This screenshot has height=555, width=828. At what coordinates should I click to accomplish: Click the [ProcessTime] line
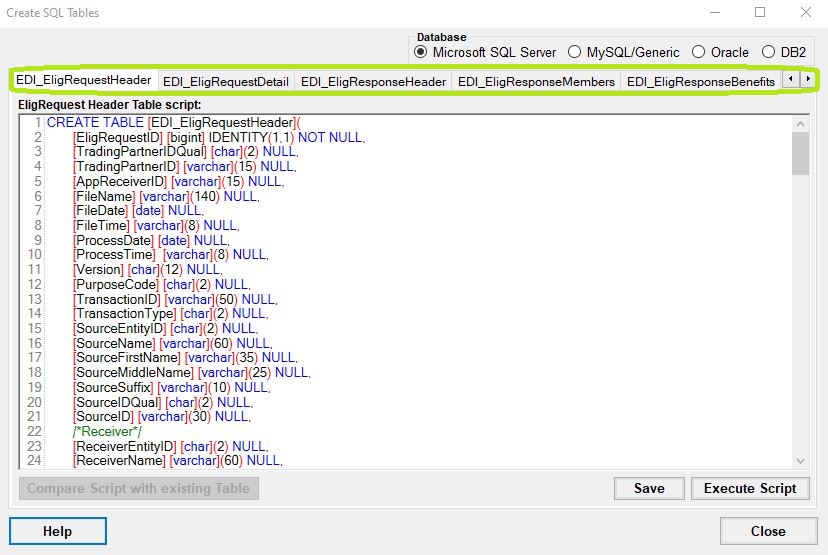coord(171,255)
